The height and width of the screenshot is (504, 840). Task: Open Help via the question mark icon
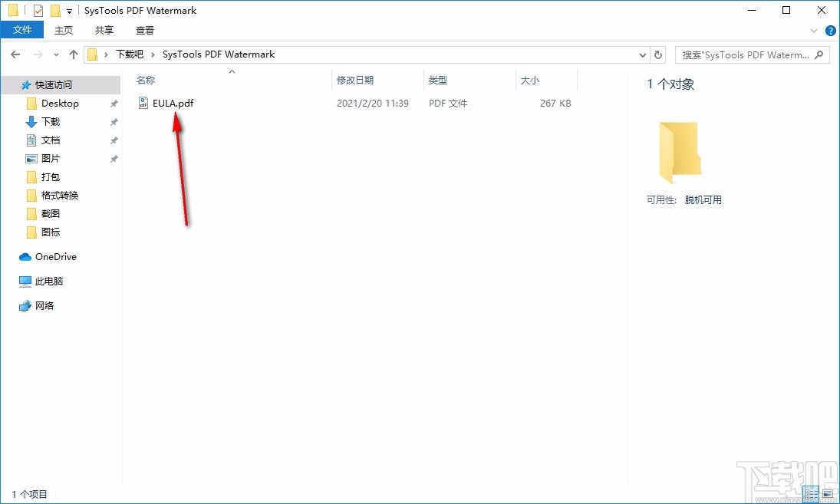pos(831,31)
